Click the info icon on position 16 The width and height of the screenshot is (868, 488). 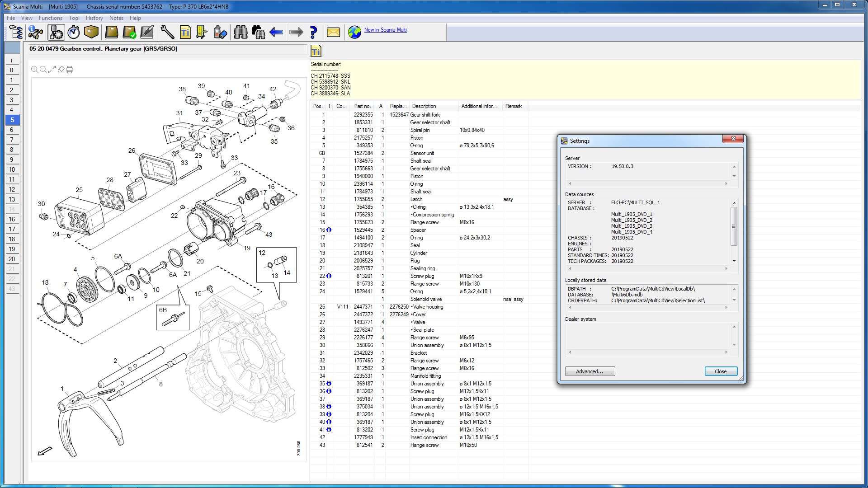(329, 230)
